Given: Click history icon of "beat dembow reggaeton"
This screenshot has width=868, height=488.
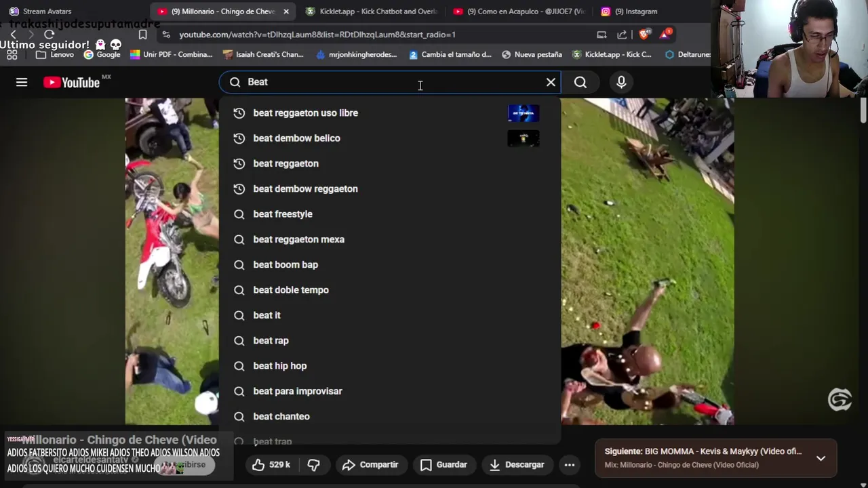Looking at the screenshot, I should [x=239, y=188].
